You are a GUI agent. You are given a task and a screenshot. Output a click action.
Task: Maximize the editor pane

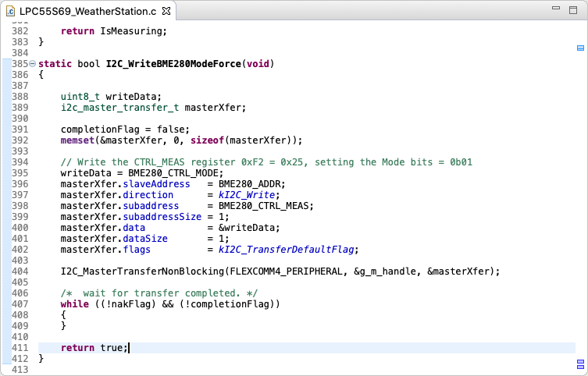coord(574,9)
